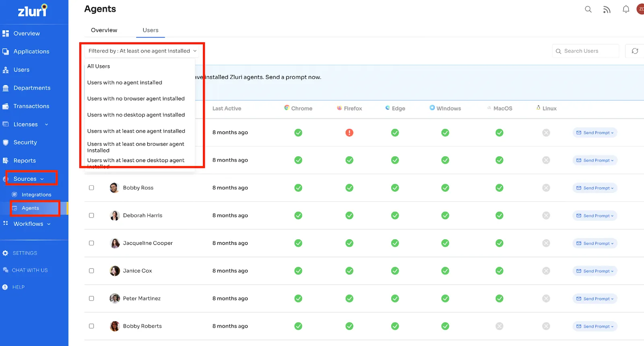
Task: Open Send Prompt dropdown for Deborah Harris
Action: point(595,216)
